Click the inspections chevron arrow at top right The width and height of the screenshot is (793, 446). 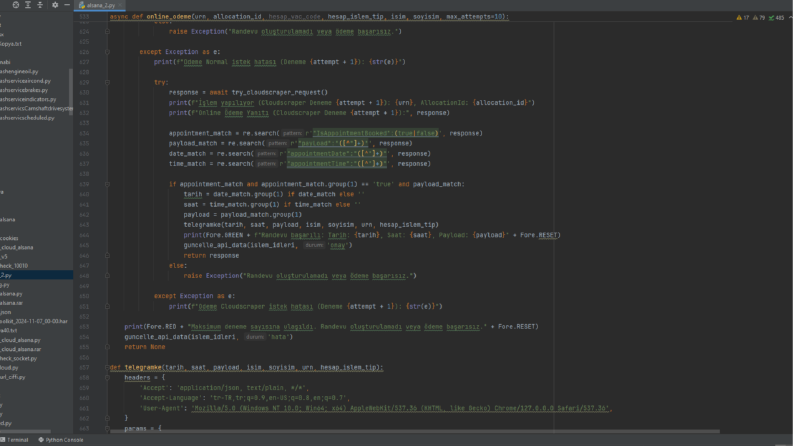pyautogui.click(x=790, y=18)
